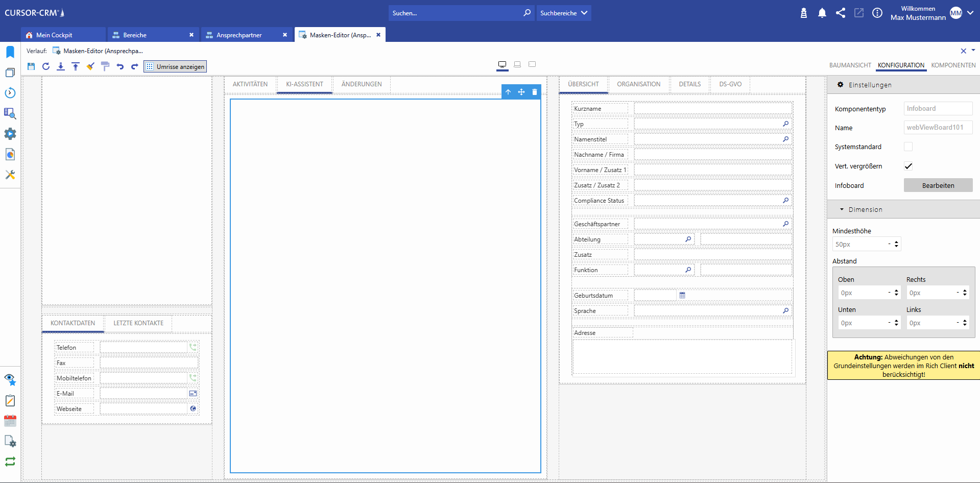Increase the Mindesthöhe stepper value
980x483 pixels.
click(x=896, y=242)
